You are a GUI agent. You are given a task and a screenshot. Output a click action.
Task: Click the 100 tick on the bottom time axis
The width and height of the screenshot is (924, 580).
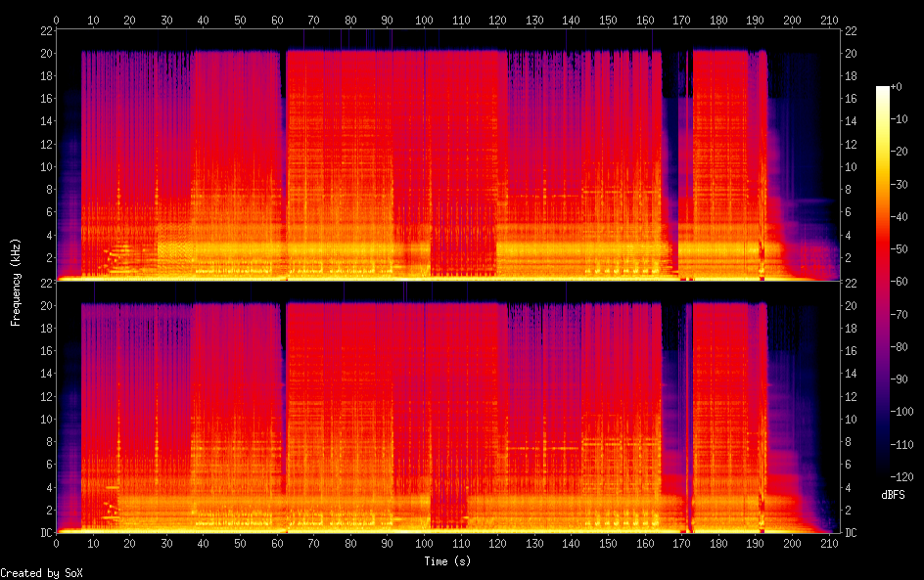[x=424, y=544]
